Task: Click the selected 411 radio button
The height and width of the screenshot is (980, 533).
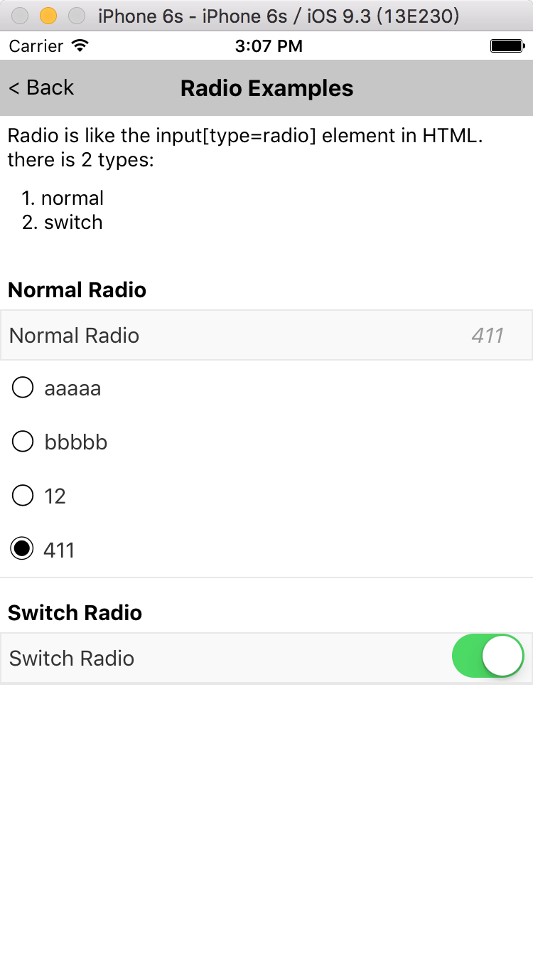Action: coord(23,549)
